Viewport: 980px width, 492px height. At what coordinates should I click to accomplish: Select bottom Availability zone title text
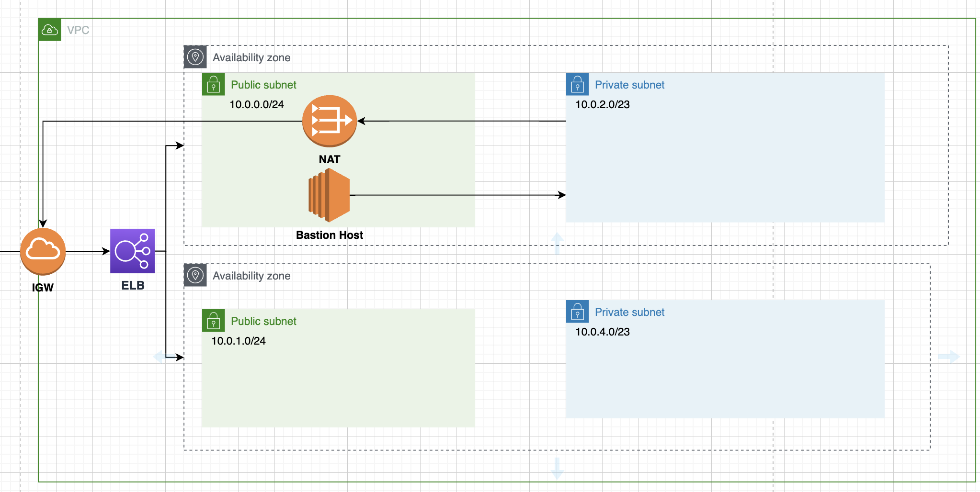coord(251,276)
